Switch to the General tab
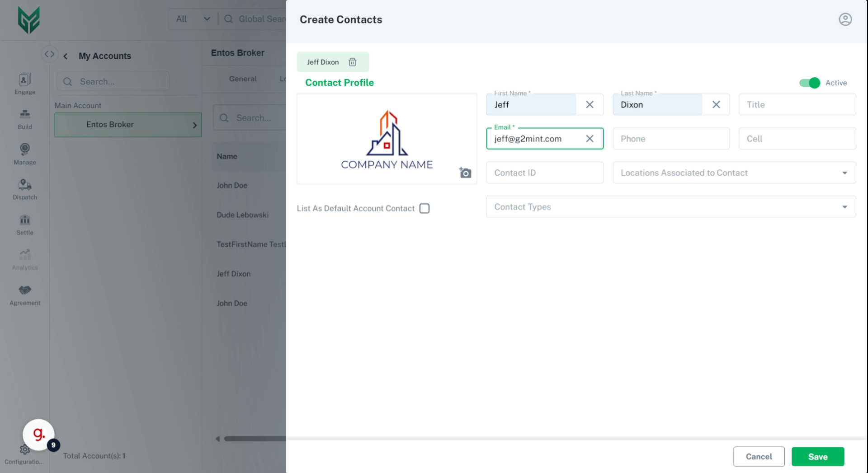This screenshot has height=473, width=868. (x=243, y=79)
